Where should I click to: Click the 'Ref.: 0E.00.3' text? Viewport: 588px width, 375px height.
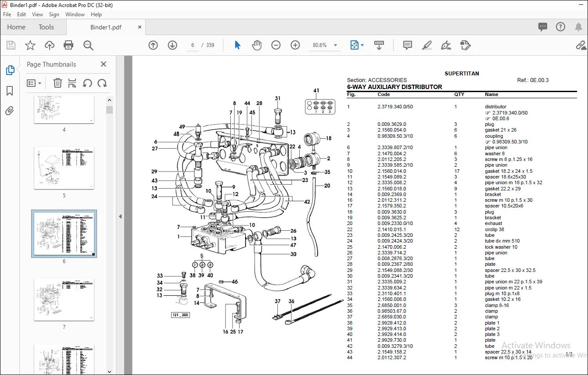click(533, 80)
